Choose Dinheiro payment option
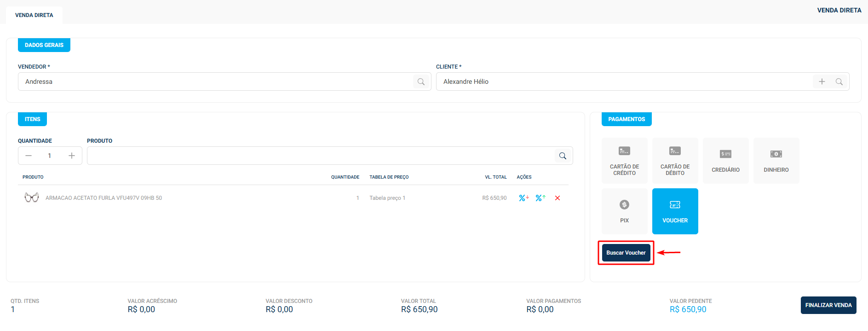This screenshot has height=331, width=868. (x=776, y=161)
